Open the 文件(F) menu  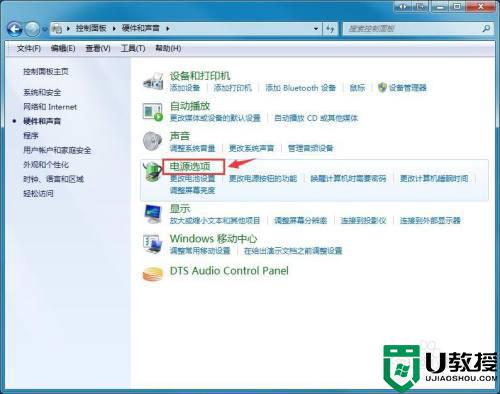point(29,49)
